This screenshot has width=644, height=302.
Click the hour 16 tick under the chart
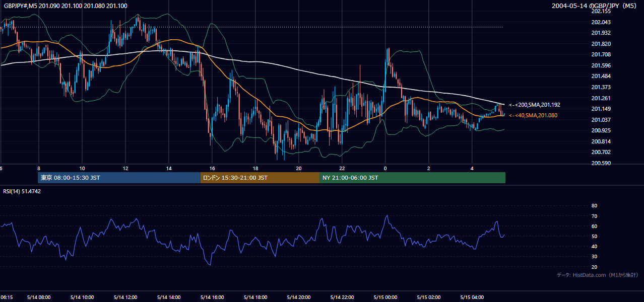coord(212,168)
